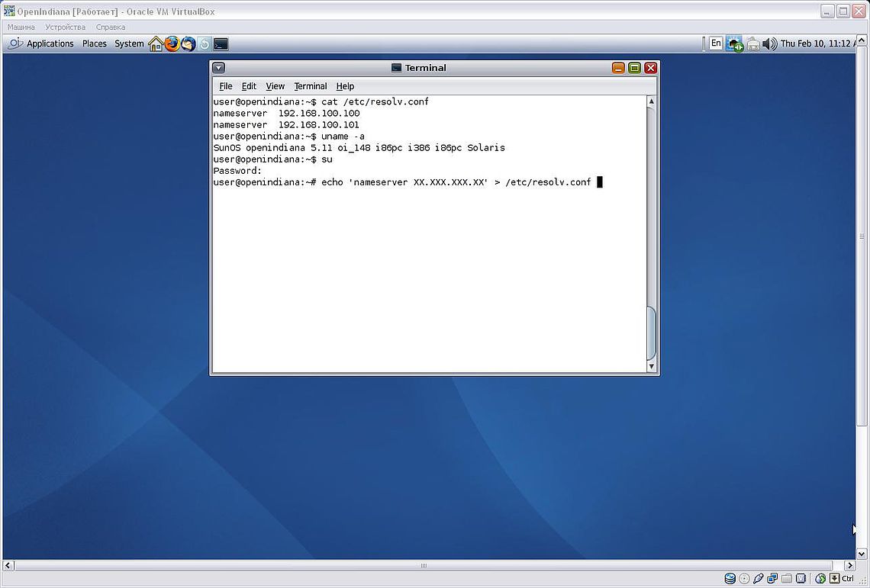870x588 pixels.
Task: Click the VirtualBox shared folders icon
Action: (x=786, y=579)
